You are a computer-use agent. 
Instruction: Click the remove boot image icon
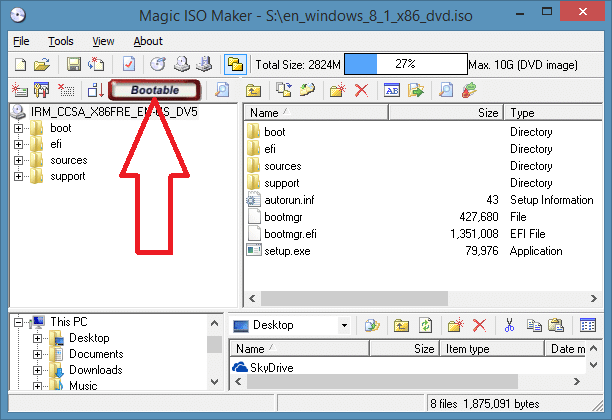click(66, 90)
